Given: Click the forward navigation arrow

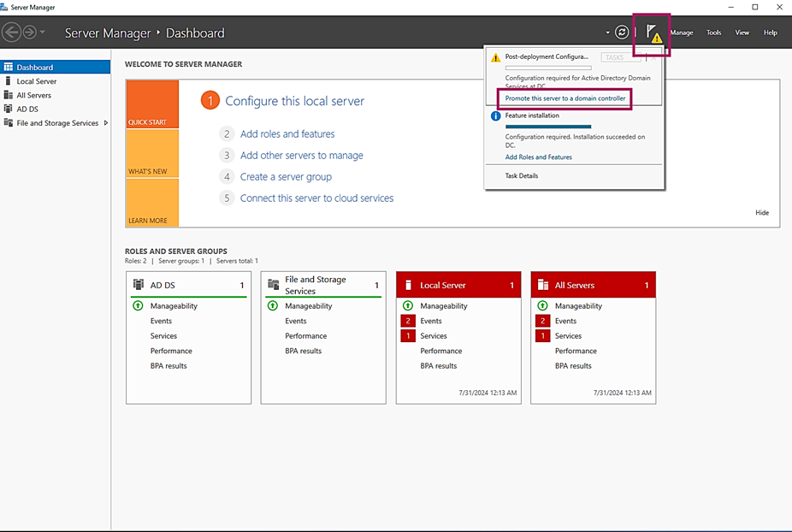Looking at the screenshot, I should 29,33.
